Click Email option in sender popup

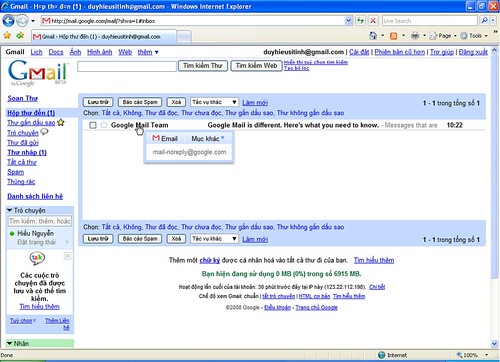(x=165, y=138)
